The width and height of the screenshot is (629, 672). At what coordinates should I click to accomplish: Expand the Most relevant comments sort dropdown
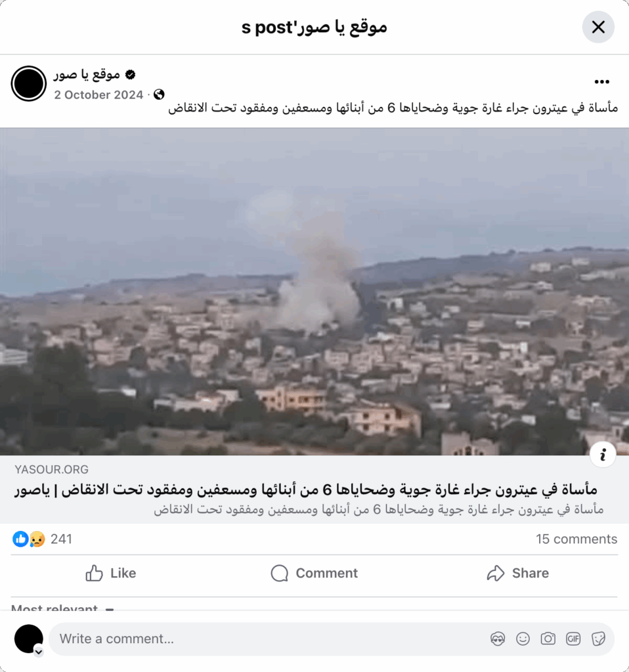pos(62,608)
